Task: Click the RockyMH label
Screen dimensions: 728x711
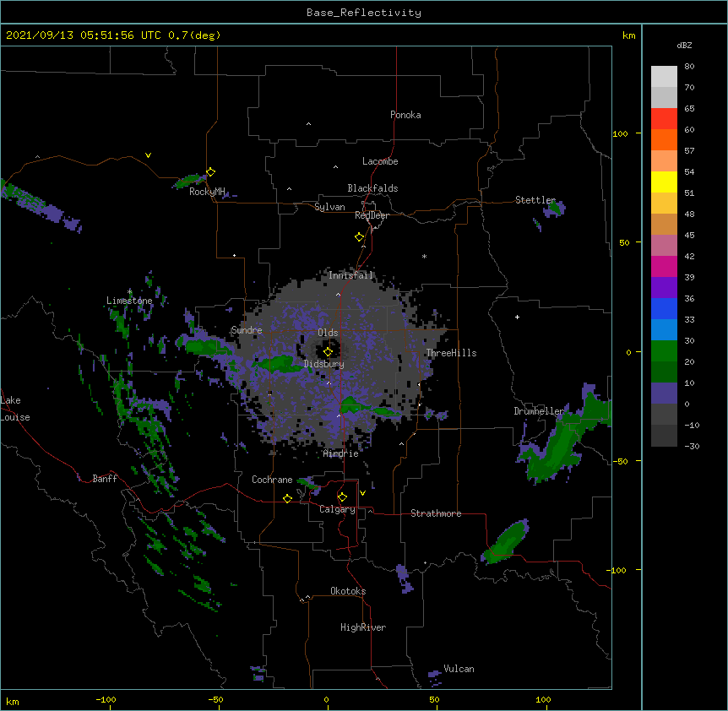Action: 207,192
